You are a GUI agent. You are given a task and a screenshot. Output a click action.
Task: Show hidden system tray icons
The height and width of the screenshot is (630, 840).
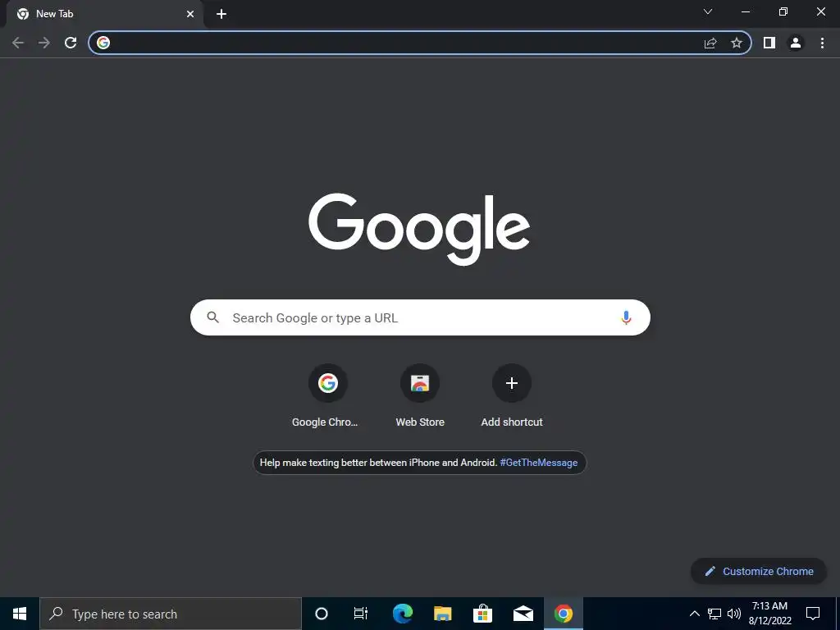(694, 614)
